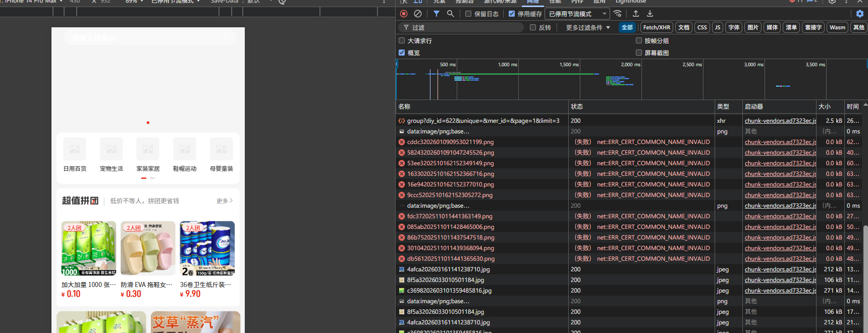This screenshot has height=333, width=868.
Task: Toggle the filter funnel icon
Action: pyautogui.click(x=437, y=14)
